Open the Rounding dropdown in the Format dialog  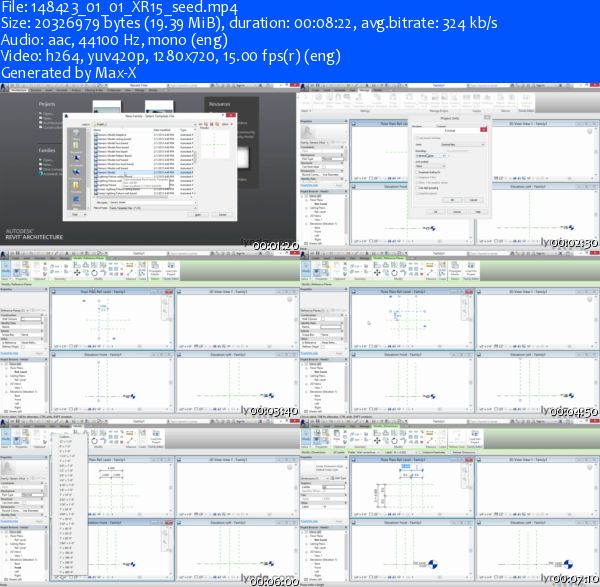[x=431, y=156]
